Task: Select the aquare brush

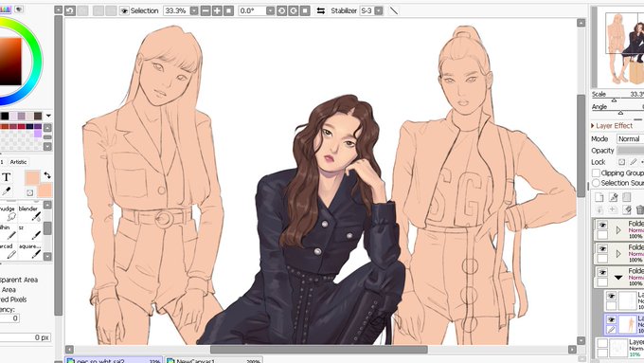Action: click(30, 251)
